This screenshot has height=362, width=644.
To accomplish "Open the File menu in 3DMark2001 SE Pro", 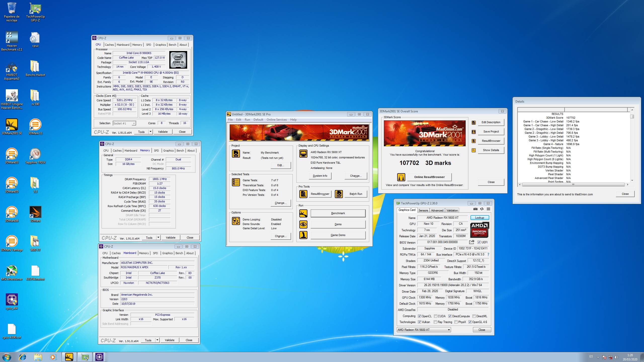I will click(230, 120).
